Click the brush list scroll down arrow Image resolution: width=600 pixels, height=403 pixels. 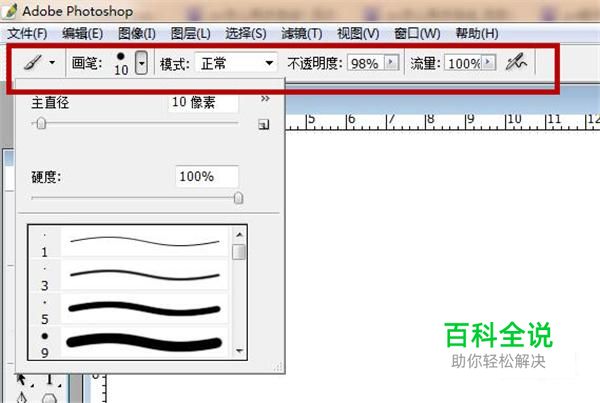click(240, 351)
